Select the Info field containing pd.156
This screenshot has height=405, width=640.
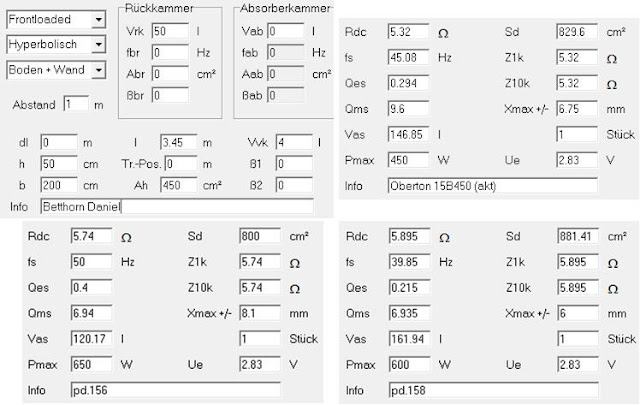click(x=176, y=390)
